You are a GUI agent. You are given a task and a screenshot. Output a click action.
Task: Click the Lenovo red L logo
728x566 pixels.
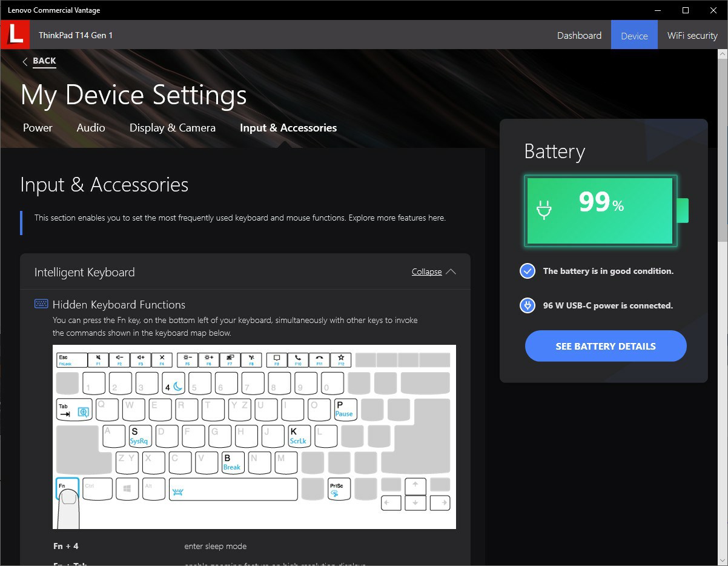(x=15, y=35)
